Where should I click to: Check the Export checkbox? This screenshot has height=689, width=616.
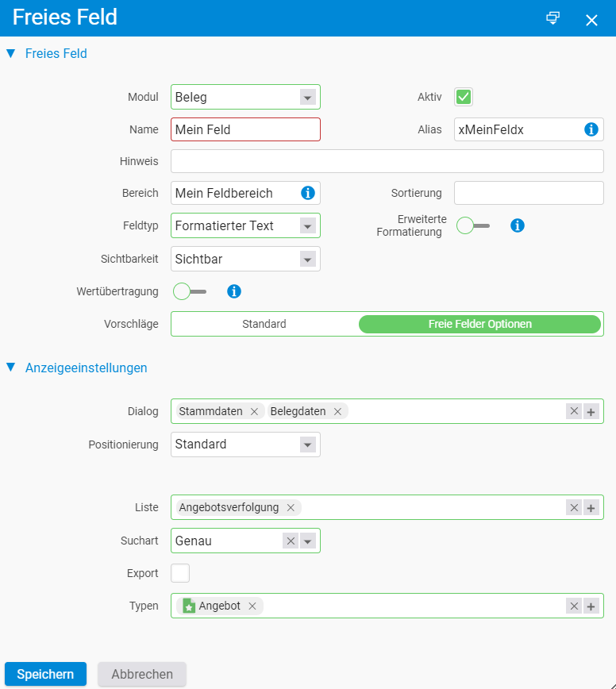(x=180, y=573)
